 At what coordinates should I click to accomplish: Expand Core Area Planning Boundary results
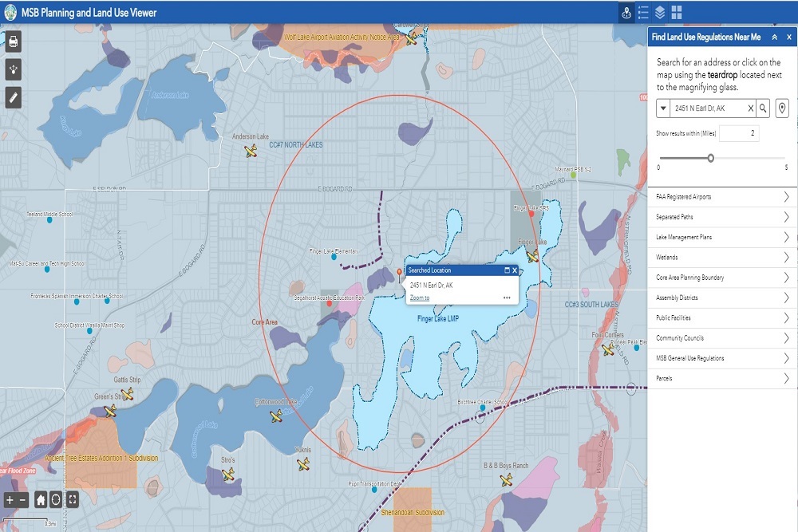(x=722, y=278)
